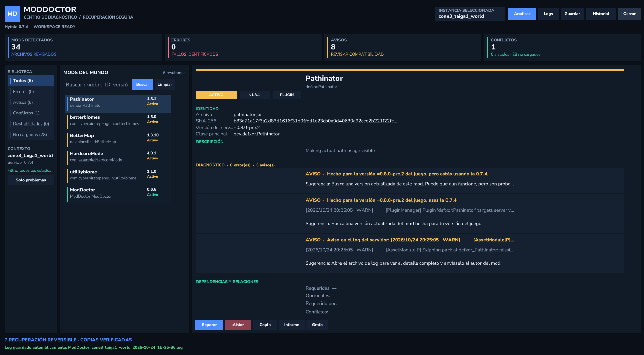Click the pathinator.jar file name
This screenshot has height=355, width=644.
point(248,115)
